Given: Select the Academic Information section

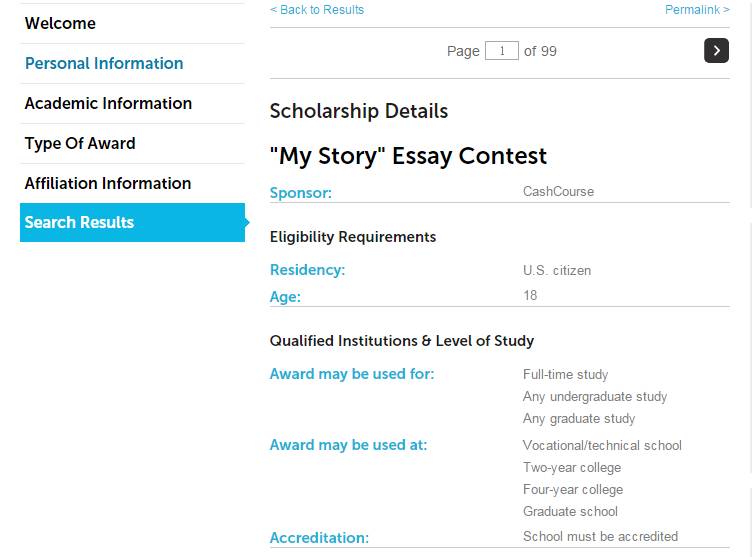Looking at the screenshot, I should pos(108,103).
